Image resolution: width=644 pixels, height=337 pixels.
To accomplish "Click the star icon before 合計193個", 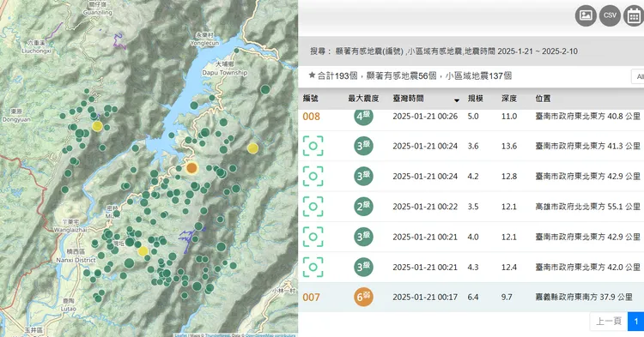I will pos(312,75).
